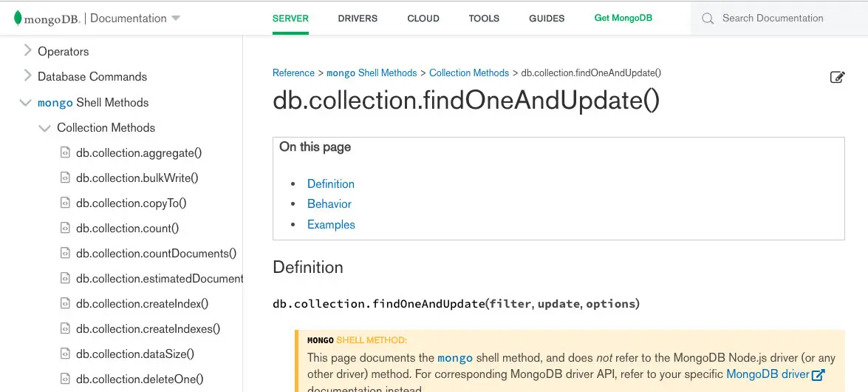Jump to Examples in On this page

(331, 225)
